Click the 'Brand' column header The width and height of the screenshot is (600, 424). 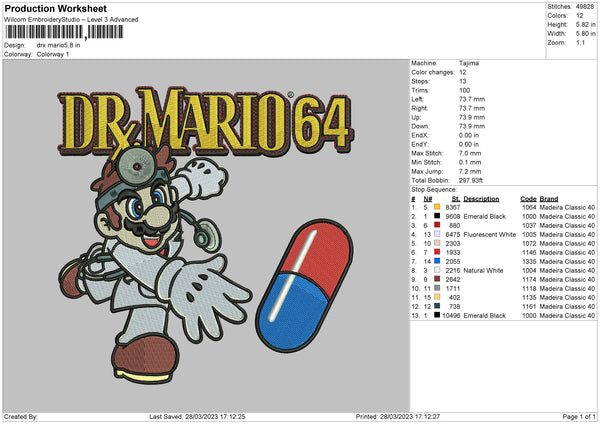click(x=549, y=199)
